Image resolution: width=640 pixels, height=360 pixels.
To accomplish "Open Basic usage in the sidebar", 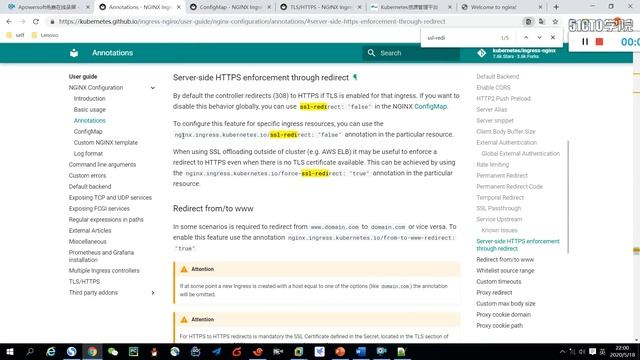I will [x=89, y=110].
